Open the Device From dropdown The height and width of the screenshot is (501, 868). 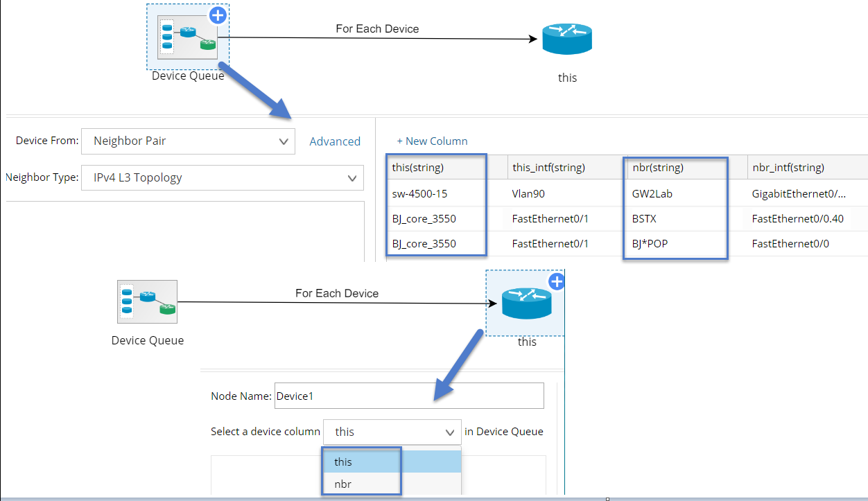(188, 141)
